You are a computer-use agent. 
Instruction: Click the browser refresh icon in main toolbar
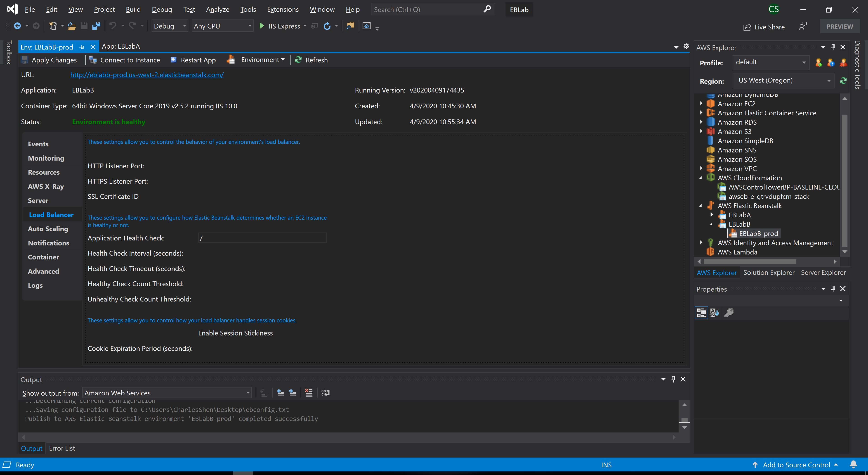[327, 26]
